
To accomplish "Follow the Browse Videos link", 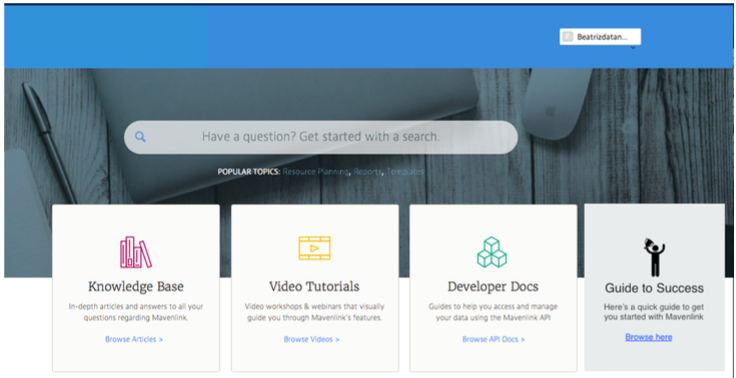I will (311, 339).
